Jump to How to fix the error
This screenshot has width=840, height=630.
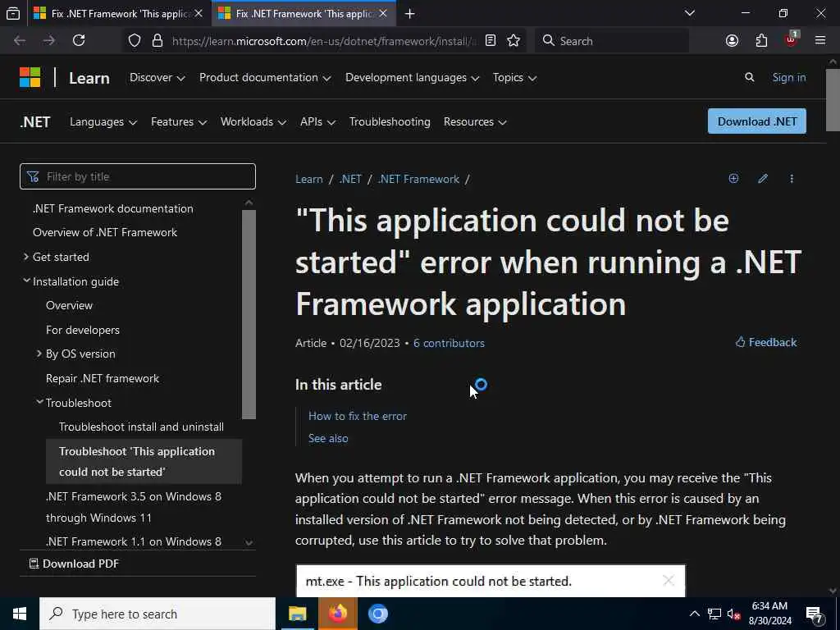[x=358, y=416]
